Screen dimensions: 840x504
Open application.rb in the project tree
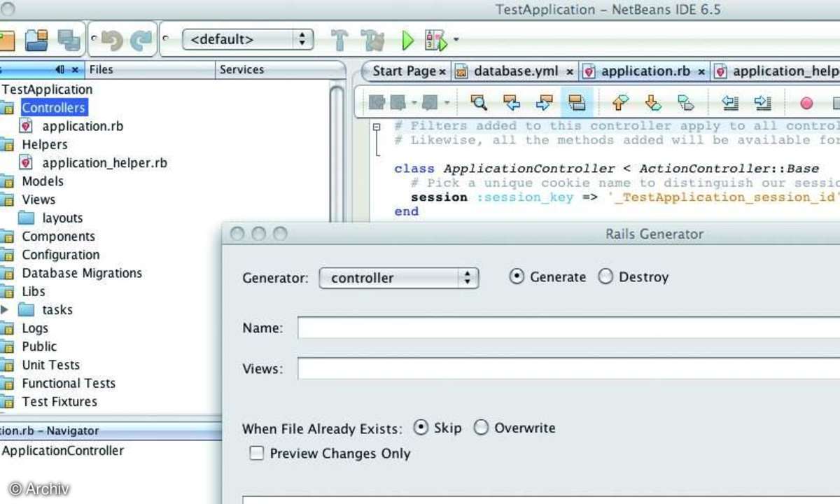(83, 126)
